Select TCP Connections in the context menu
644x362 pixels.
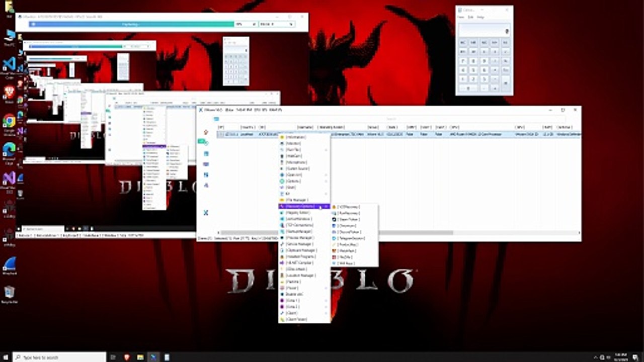pyautogui.click(x=304, y=225)
